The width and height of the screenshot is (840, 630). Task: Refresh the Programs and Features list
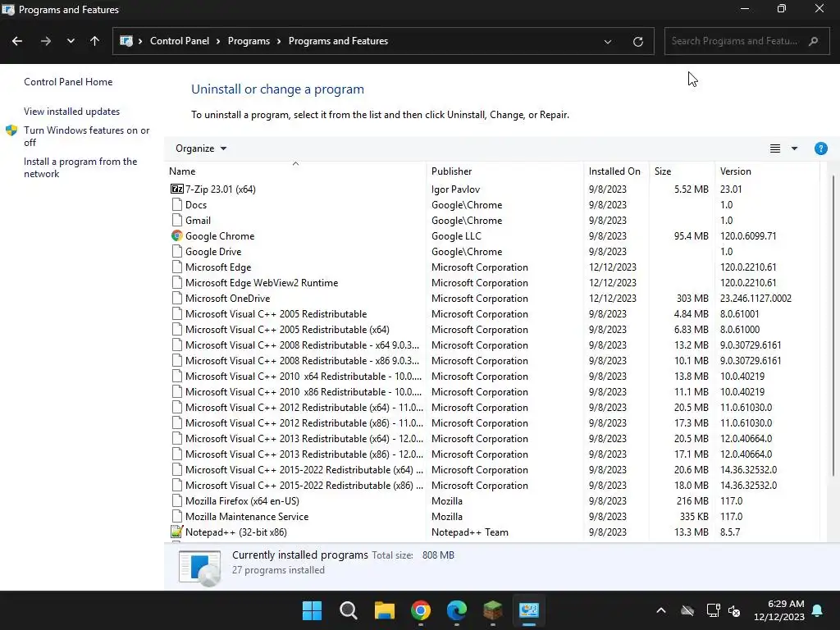(637, 42)
